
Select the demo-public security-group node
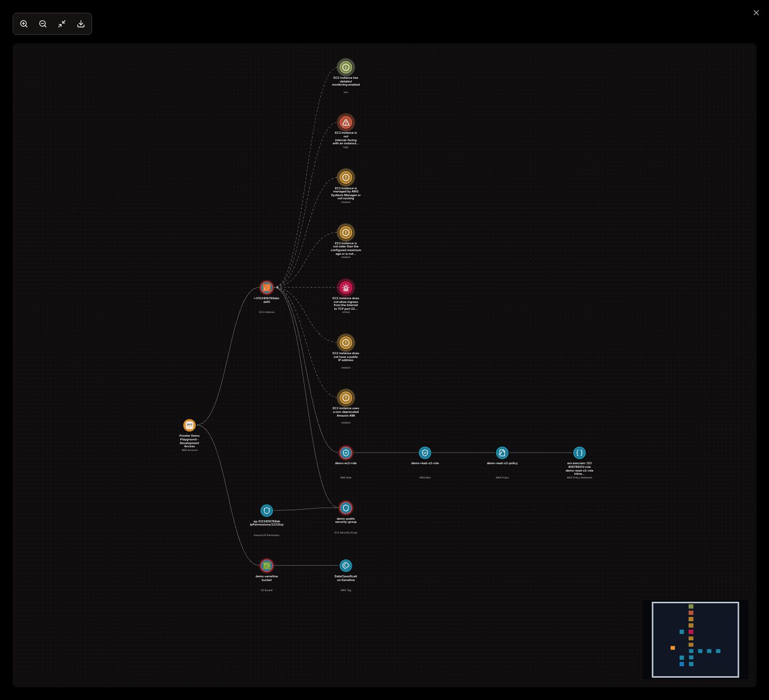click(346, 508)
